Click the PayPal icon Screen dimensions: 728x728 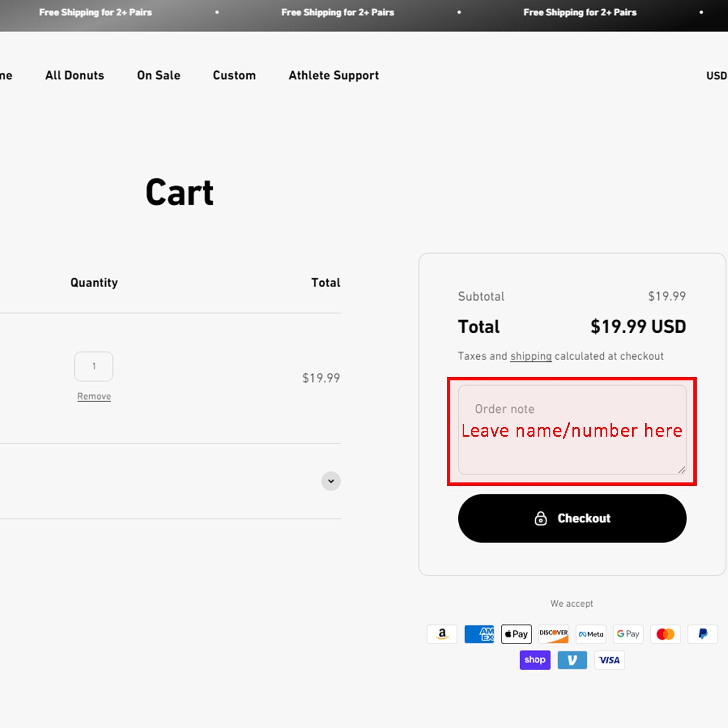(702, 634)
